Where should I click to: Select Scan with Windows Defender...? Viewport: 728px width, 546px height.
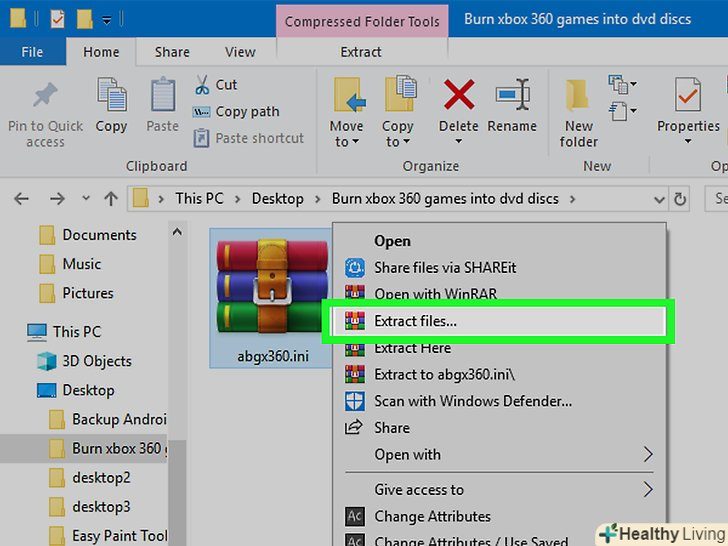500,401
